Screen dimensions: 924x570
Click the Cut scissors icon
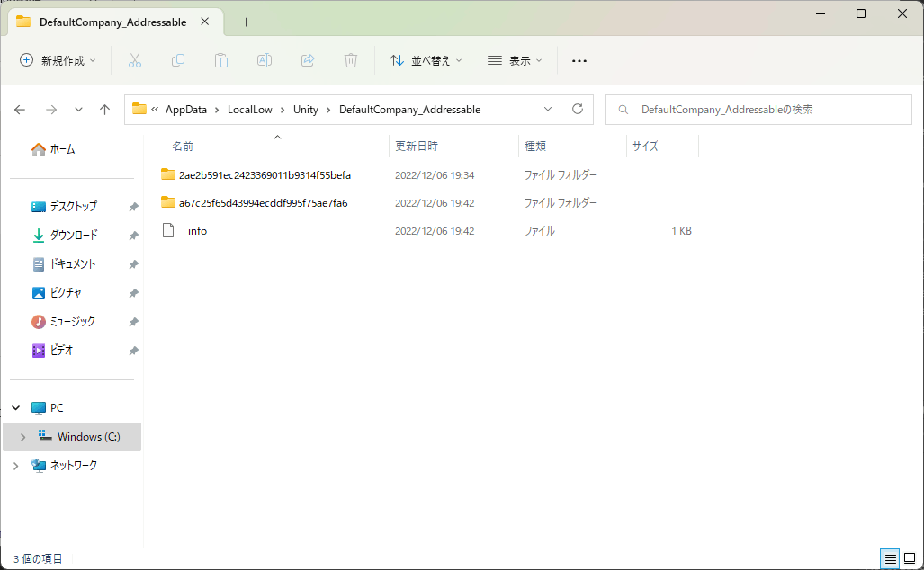[135, 60]
